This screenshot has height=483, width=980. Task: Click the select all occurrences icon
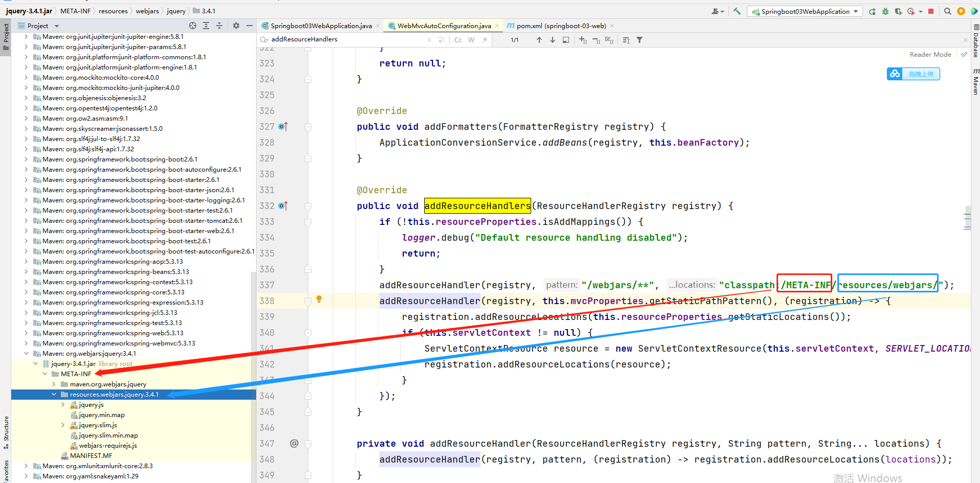(609, 40)
